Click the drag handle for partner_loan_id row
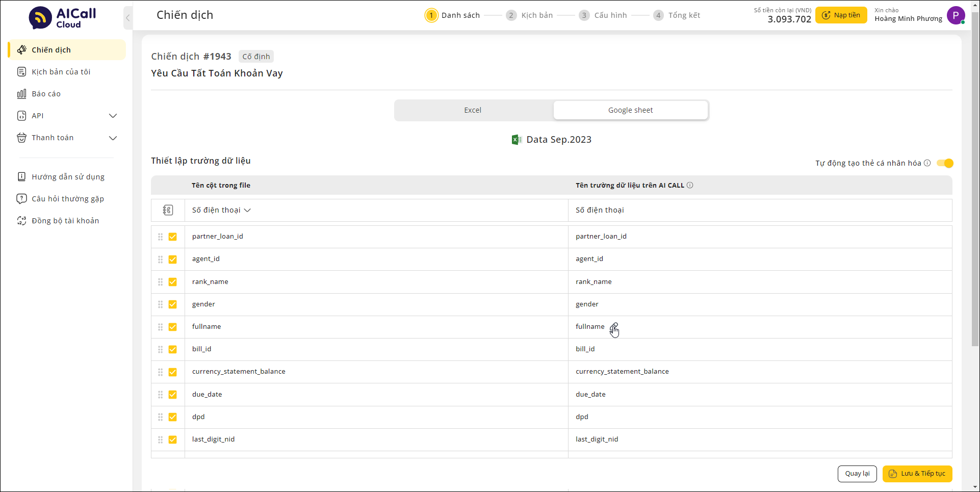980x492 pixels. coord(160,237)
